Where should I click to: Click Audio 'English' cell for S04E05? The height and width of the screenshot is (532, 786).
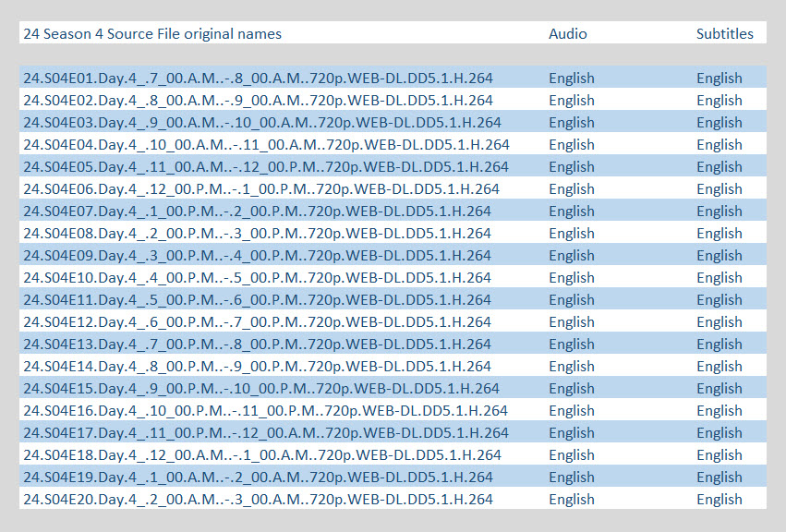pyautogui.click(x=572, y=166)
